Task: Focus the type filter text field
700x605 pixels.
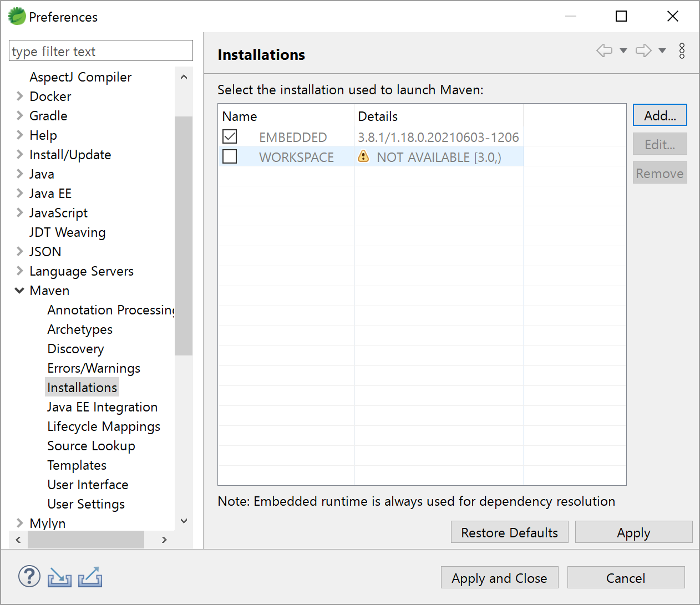Action: 101,51
